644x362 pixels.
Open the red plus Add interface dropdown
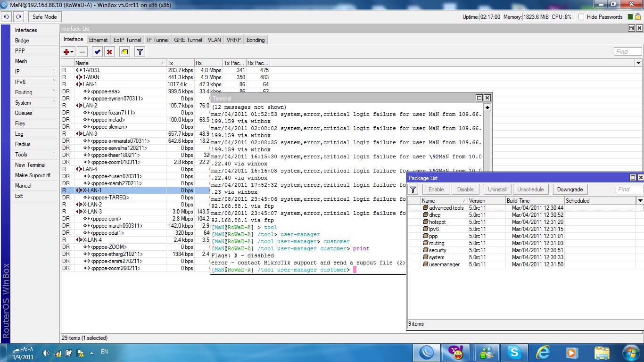(x=69, y=52)
